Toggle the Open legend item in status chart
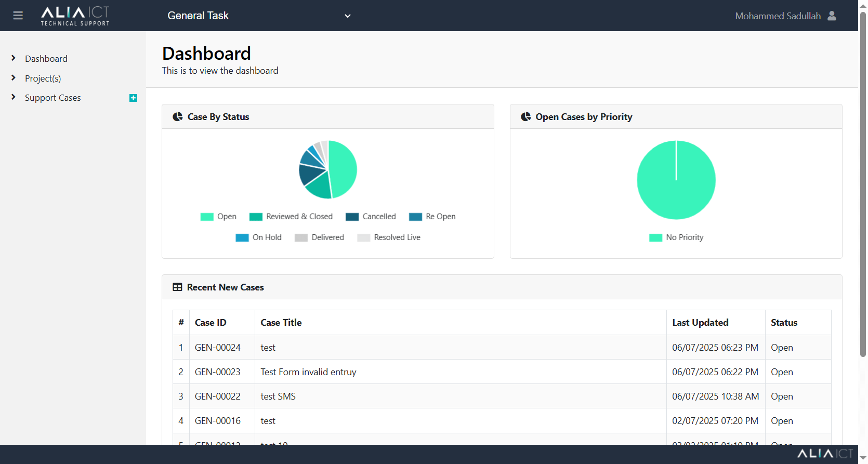 (x=218, y=217)
